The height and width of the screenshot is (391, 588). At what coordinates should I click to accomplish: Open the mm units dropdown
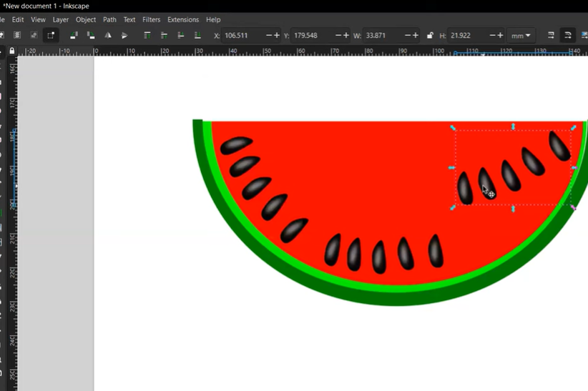521,35
